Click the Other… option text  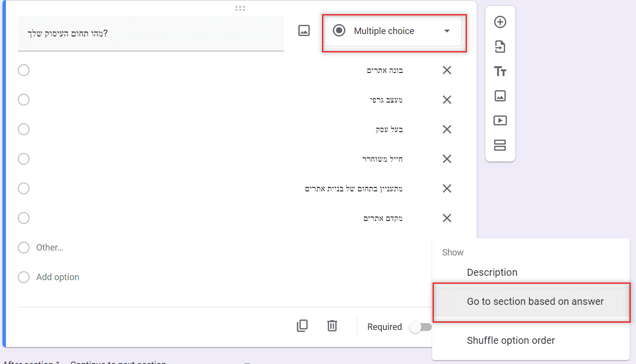tap(49, 248)
